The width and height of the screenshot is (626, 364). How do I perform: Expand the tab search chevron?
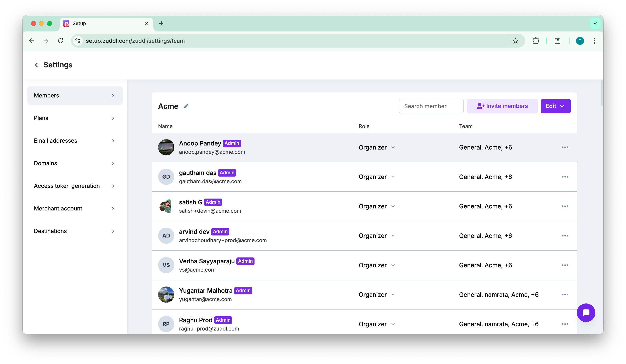click(x=595, y=23)
